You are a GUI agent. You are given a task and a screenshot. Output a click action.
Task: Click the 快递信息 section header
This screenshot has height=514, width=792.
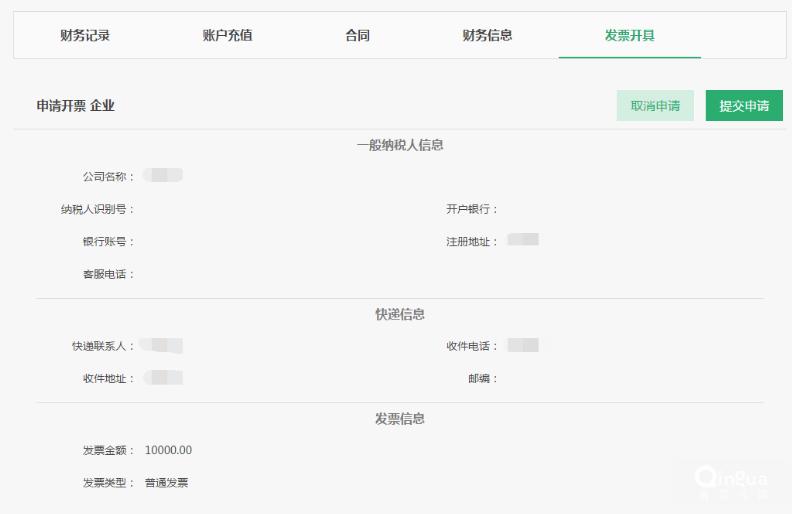[x=400, y=314]
